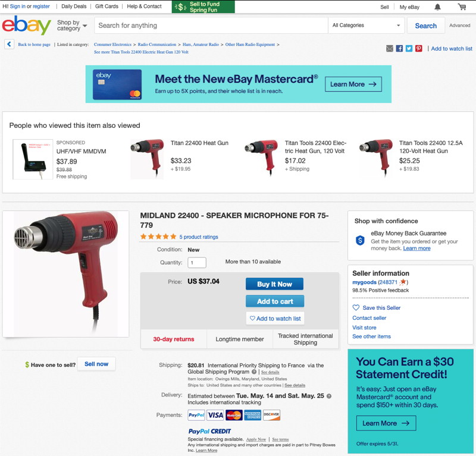This screenshot has height=456, width=476.
Task: Click the back arrow to the home page
Action: tap(9, 45)
